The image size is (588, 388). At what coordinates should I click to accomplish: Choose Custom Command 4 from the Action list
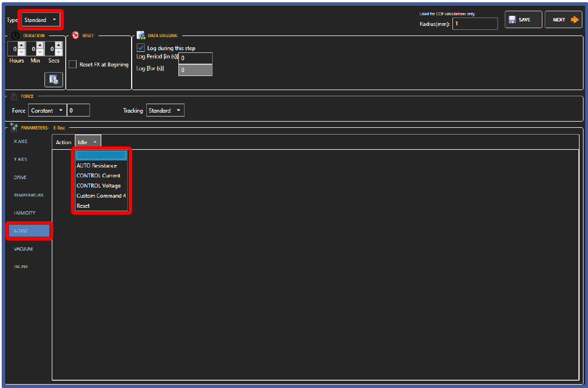click(x=101, y=196)
